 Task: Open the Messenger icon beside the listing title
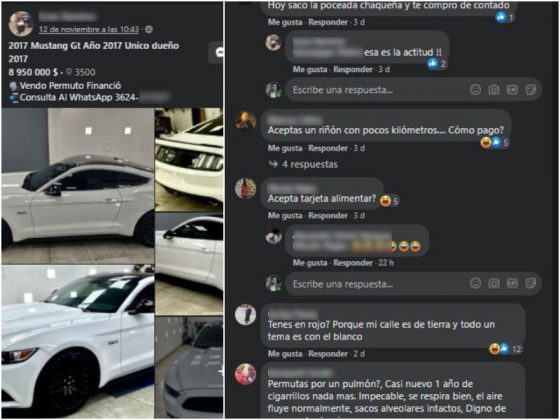pos(216,53)
